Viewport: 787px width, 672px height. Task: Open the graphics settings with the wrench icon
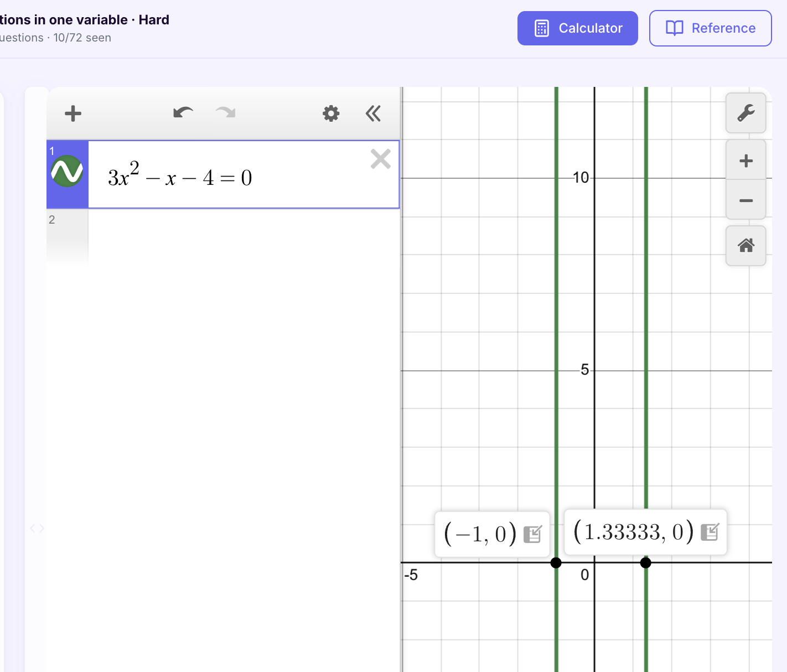pyautogui.click(x=745, y=113)
